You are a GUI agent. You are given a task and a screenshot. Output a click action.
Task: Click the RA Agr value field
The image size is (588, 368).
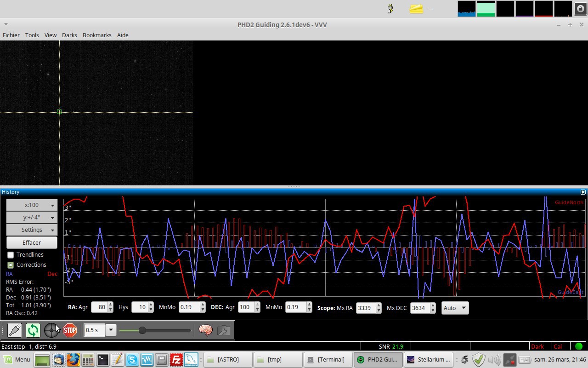coord(99,307)
